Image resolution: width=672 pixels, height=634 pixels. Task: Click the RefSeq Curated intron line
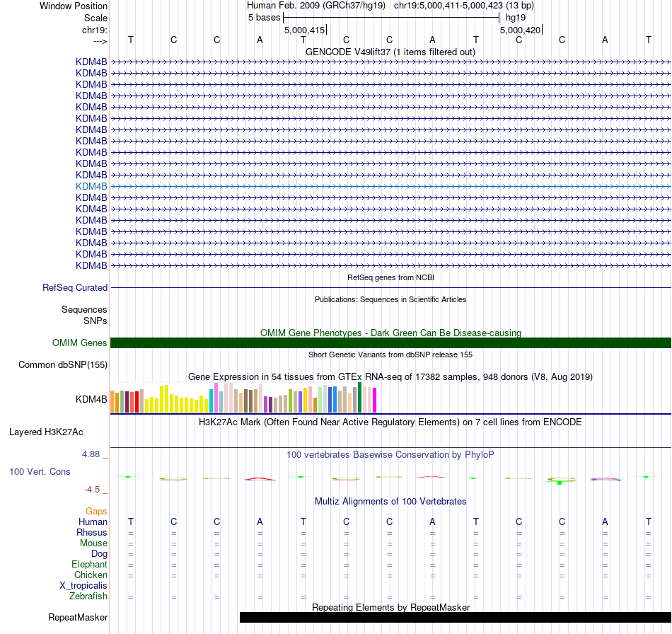pyautogui.click(x=391, y=288)
